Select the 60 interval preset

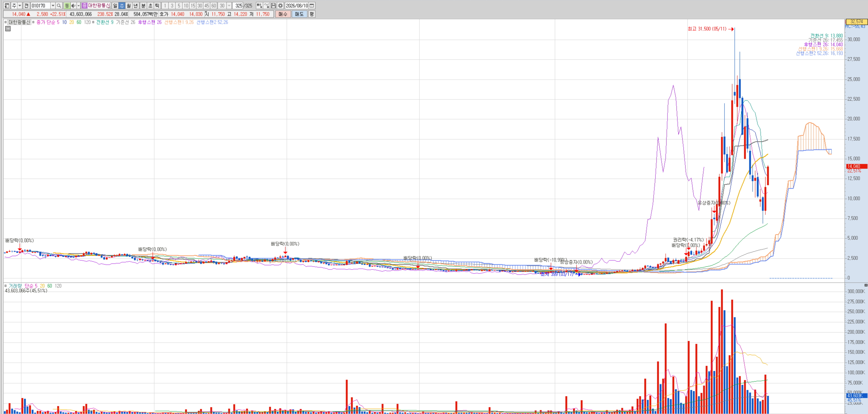[214, 6]
